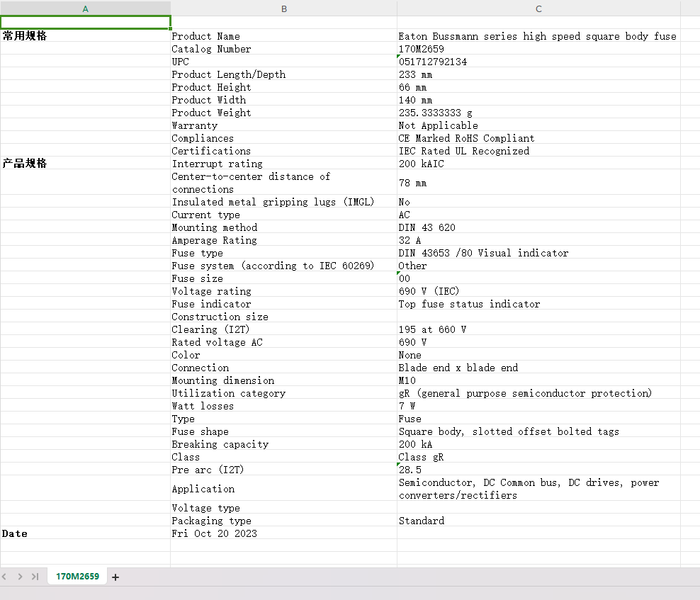Click the '195 at 660 V' value
The image size is (700, 600).
coord(538,329)
